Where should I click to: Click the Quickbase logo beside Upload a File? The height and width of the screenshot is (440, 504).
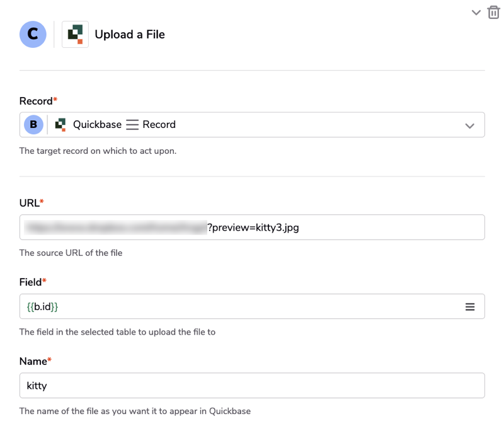(75, 34)
